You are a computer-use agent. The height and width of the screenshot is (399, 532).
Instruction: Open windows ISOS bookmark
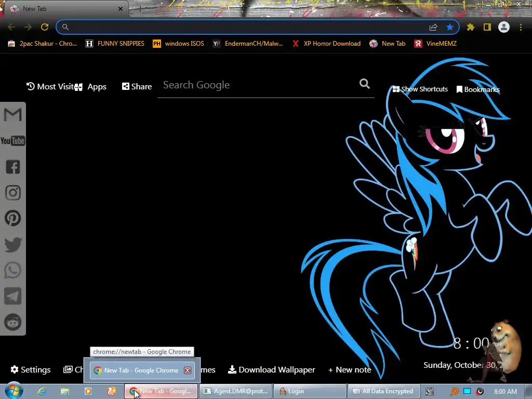(179, 44)
